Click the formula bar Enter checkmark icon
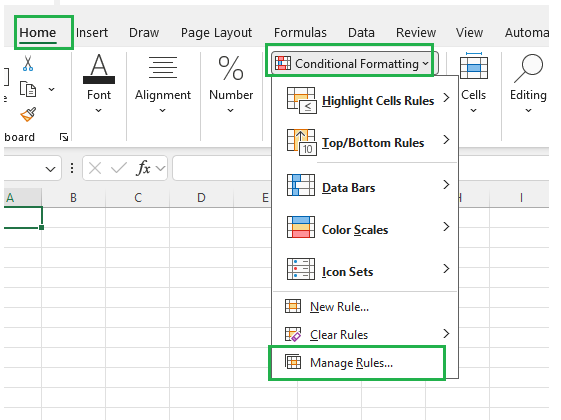The height and width of the screenshot is (420, 561). pos(119,168)
